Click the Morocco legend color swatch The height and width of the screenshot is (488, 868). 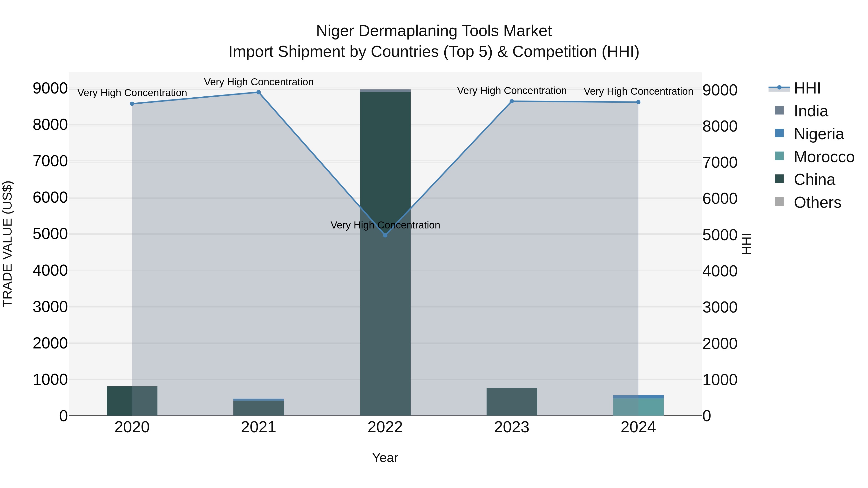(779, 156)
